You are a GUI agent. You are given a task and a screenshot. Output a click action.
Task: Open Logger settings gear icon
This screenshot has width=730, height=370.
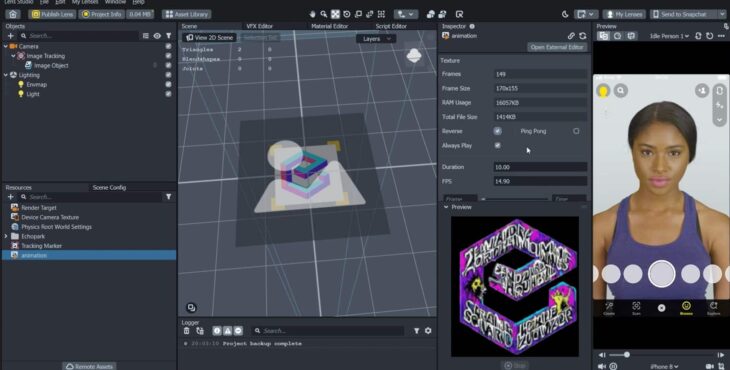[x=428, y=331]
